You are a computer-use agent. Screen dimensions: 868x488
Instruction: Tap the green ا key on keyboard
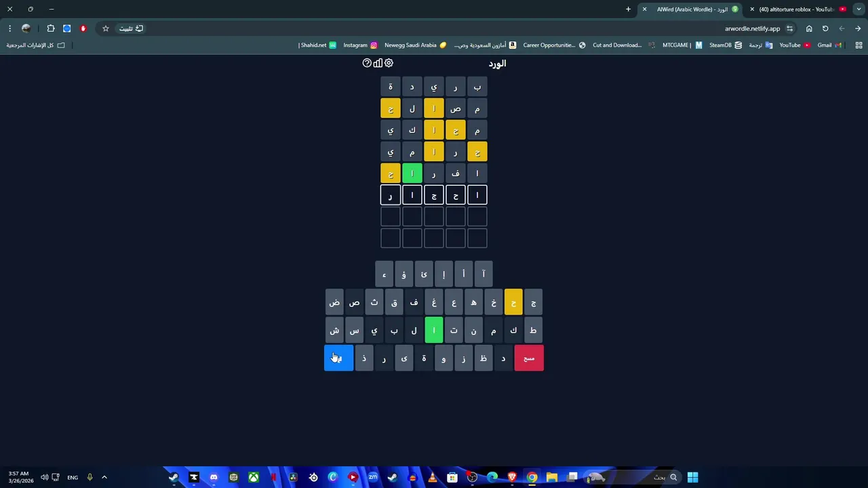(434, 330)
